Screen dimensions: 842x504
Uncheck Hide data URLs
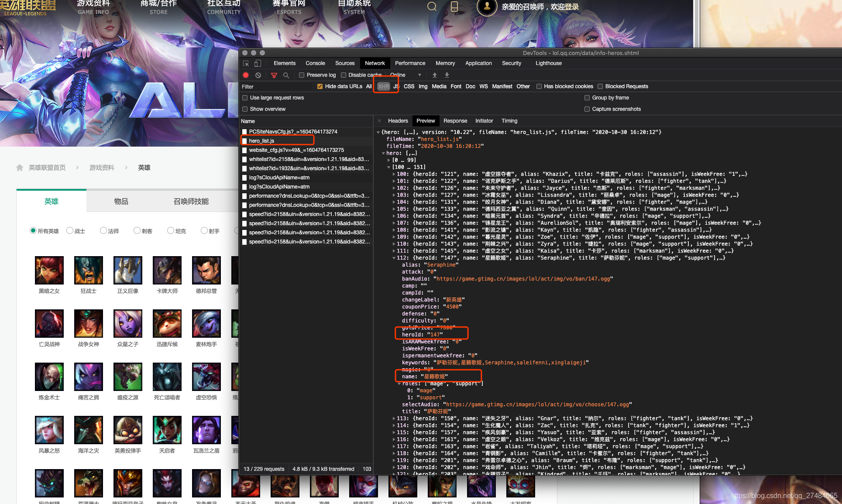tap(320, 86)
